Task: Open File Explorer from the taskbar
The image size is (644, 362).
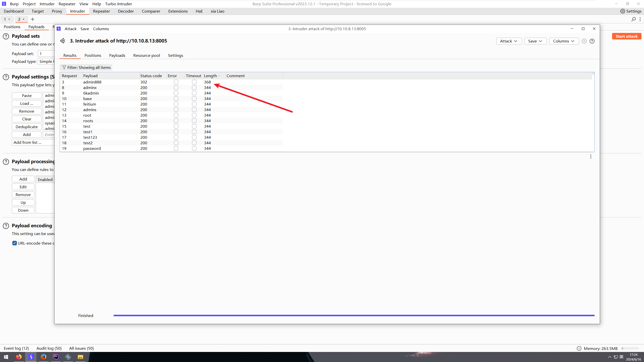Action: 80,357
